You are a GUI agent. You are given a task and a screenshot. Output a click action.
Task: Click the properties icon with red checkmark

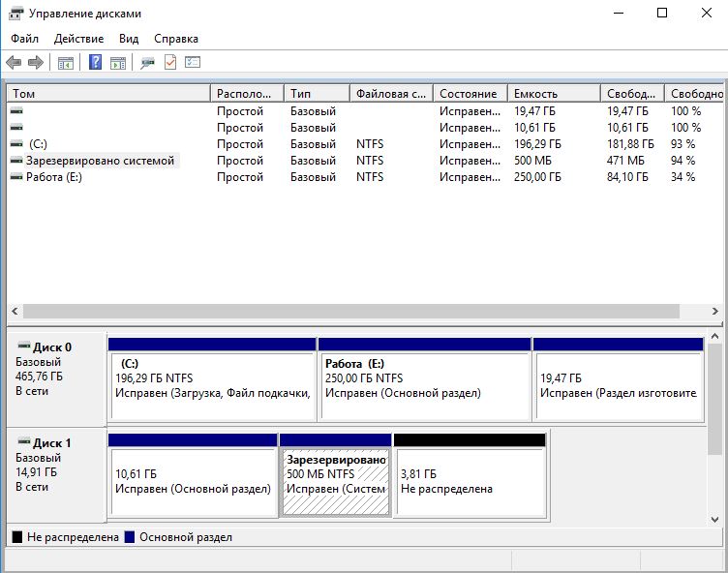pos(170,63)
